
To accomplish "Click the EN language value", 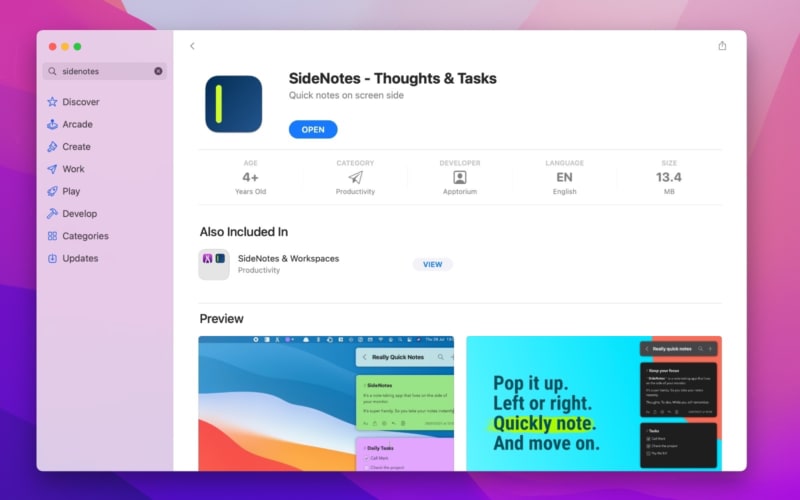I will coord(564,177).
